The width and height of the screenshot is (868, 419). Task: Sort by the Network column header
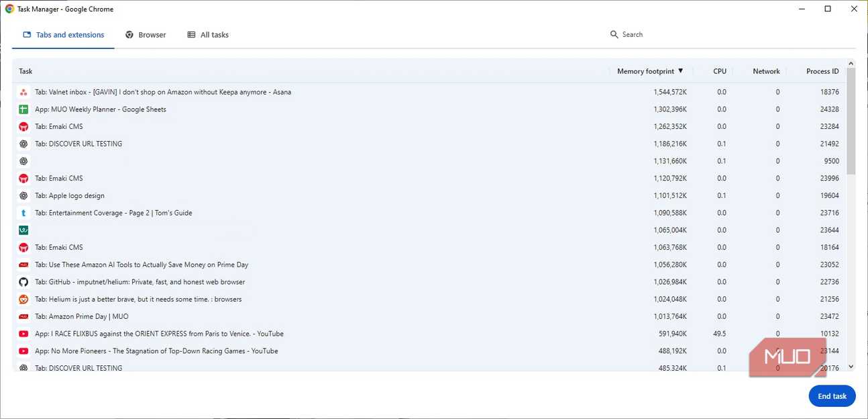point(766,71)
